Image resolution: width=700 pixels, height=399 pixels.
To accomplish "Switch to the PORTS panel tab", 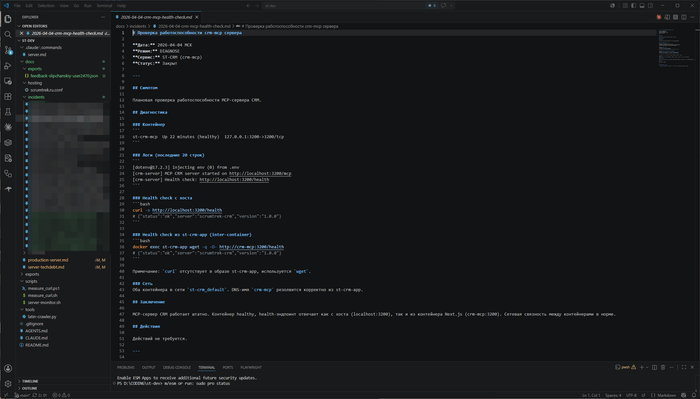I will (x=228, y=367).
